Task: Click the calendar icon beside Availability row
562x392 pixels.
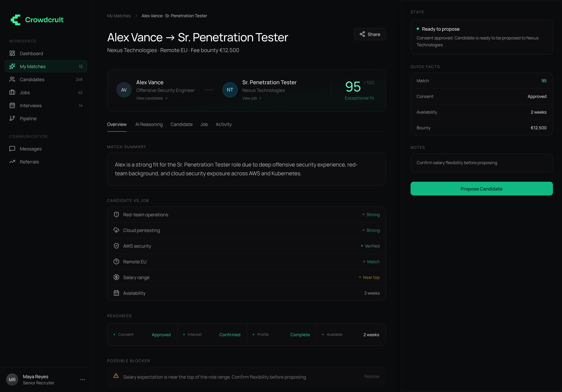Action: [x=116, y=293]
